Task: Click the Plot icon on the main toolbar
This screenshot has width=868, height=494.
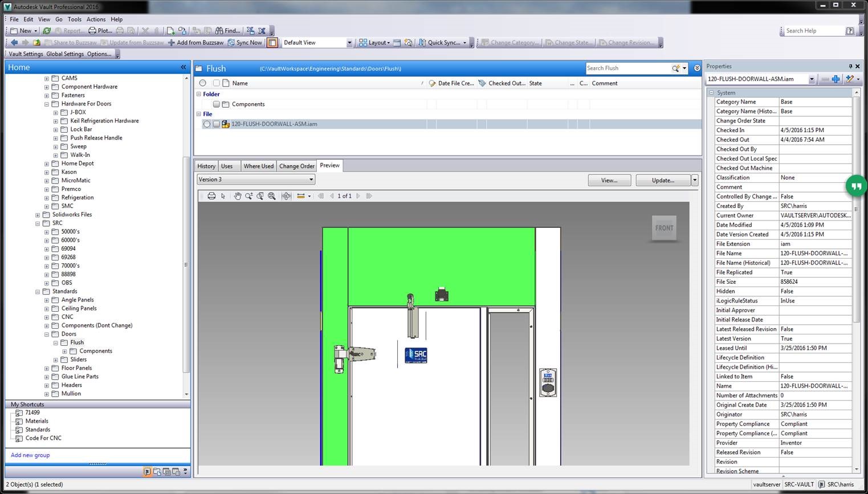Action: pyautogui.click(x=92, y=30)
